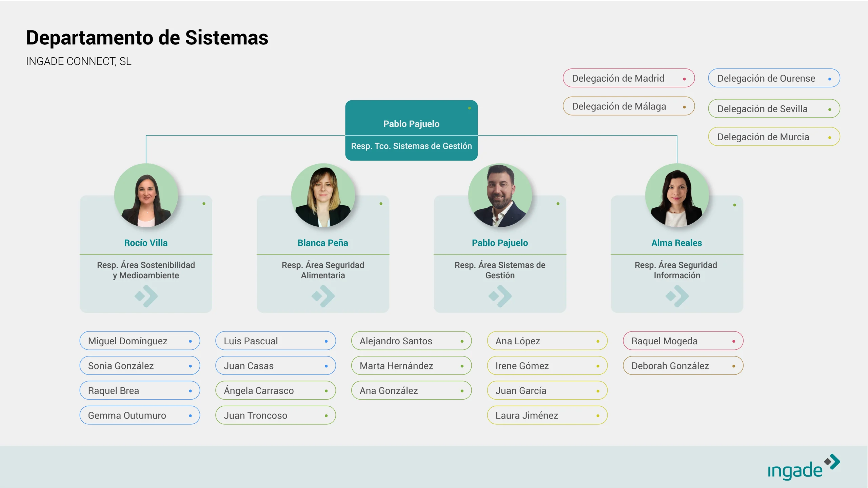Click chevron icon in Alma Reales card

tap(677, 296)
